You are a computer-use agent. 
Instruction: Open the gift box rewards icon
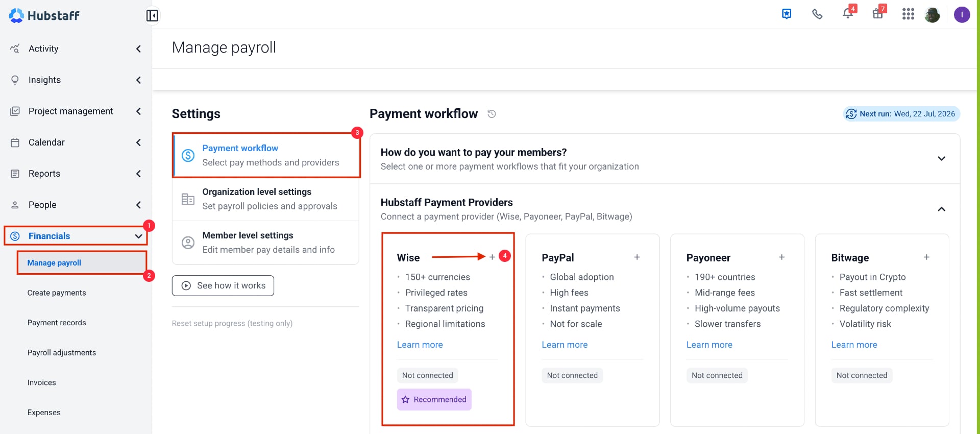click(x=878, y=14)
